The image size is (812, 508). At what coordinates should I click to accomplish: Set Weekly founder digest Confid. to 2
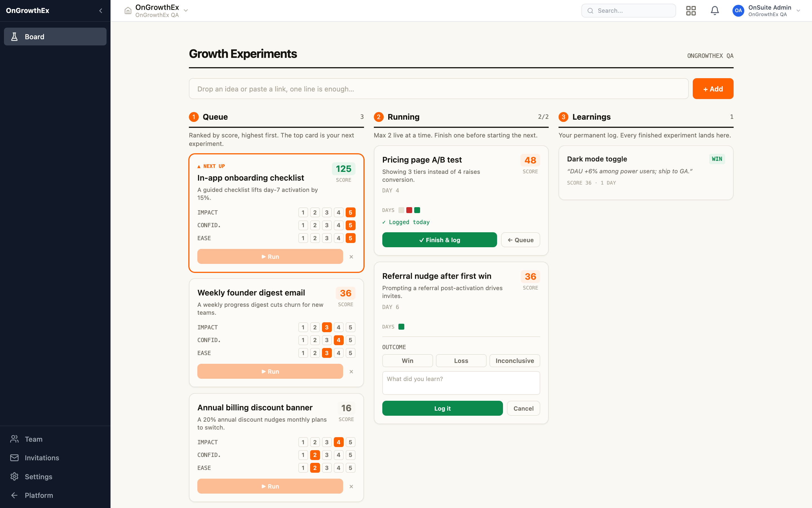click(315, 340)
